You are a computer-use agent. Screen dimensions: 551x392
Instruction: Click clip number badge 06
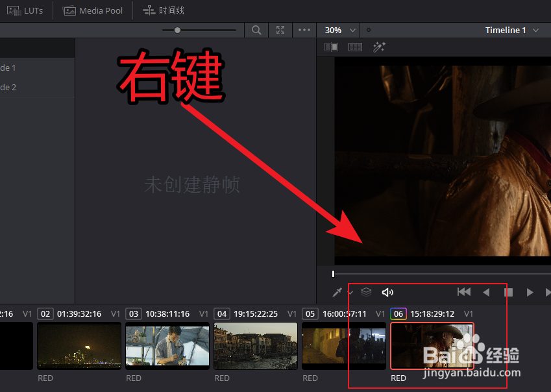click(x=398, y=313)
